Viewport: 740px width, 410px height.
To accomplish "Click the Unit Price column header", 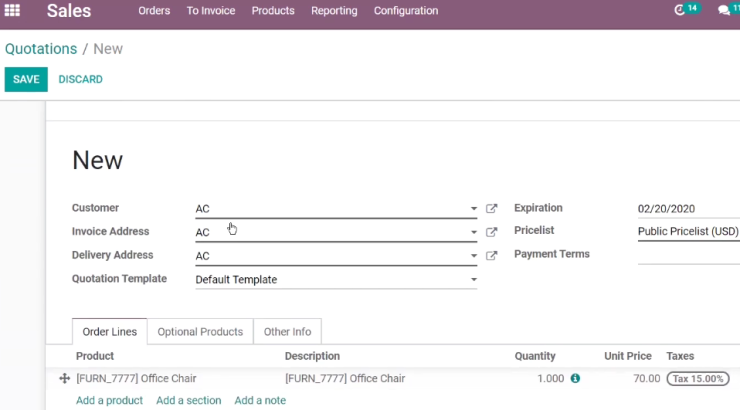I will click(x=628, y=356).
